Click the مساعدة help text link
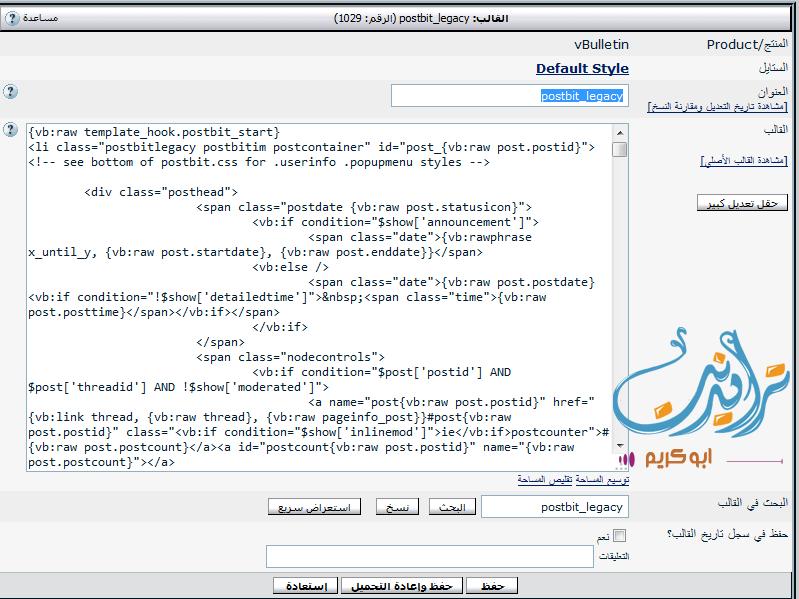 [x=40, y=18]
